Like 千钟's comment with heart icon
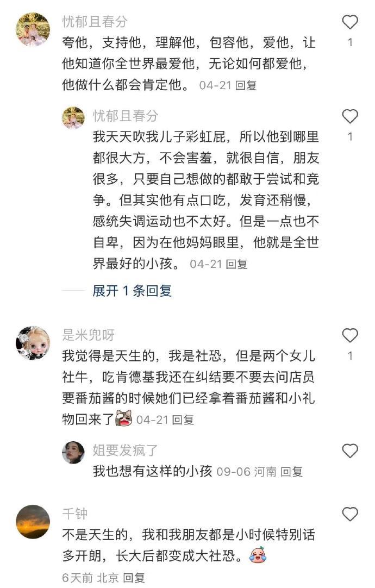 click(350, 514)
